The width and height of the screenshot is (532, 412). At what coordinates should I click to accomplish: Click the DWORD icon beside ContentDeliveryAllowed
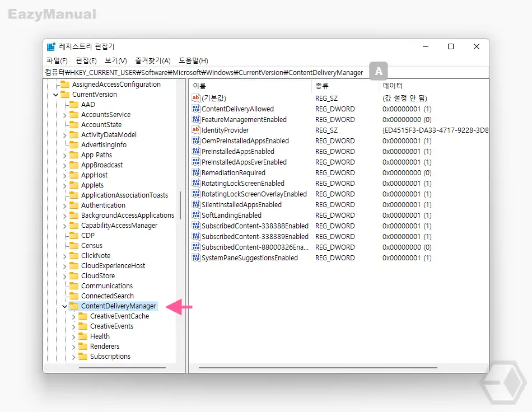click(196, 109)
